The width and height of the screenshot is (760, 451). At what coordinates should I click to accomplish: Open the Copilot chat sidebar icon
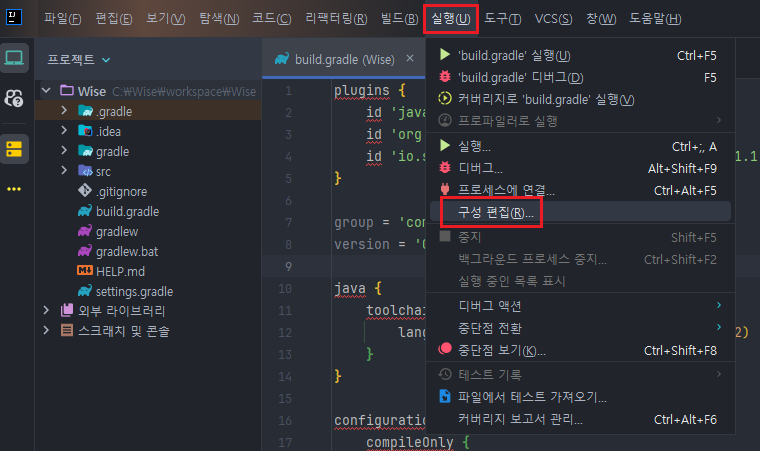pyautogui.click(x=14, y=98)
